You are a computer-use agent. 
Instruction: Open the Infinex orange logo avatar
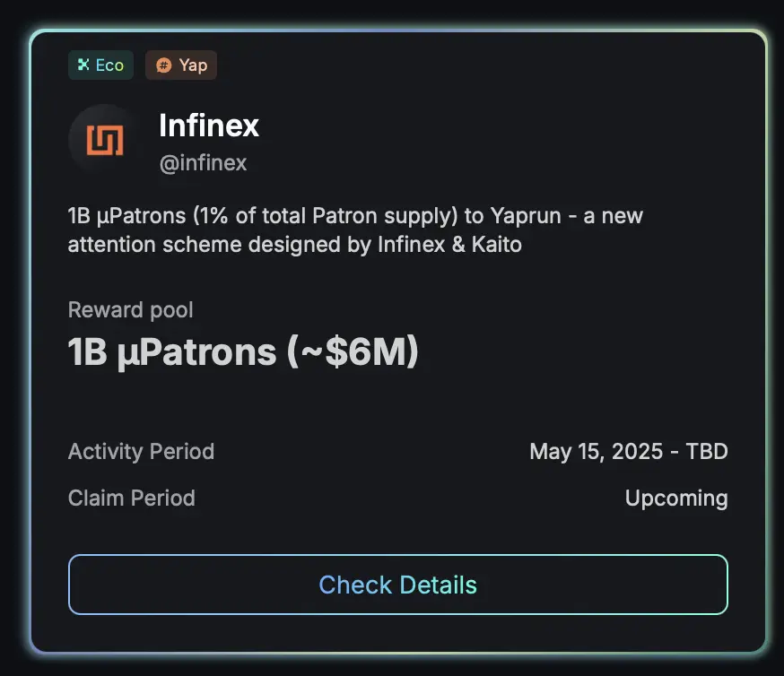point(104,140)
